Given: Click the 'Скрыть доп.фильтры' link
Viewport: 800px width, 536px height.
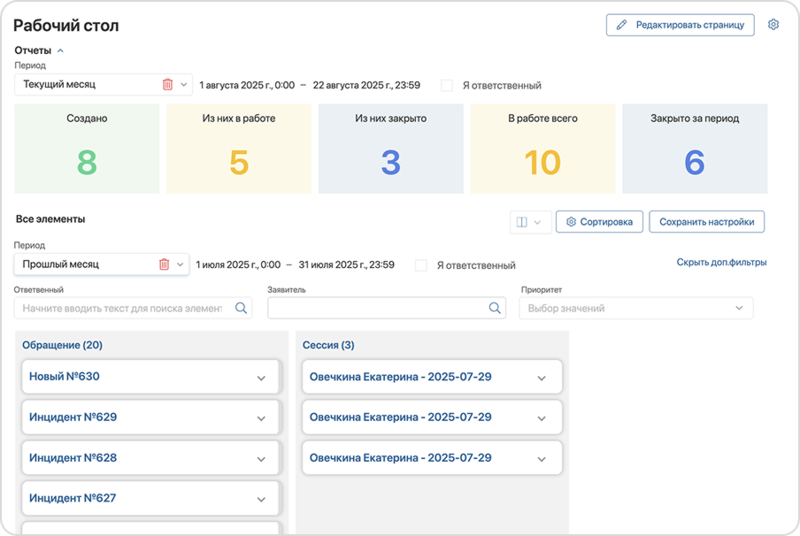Looking at the screenshot, I should (721, 263).
